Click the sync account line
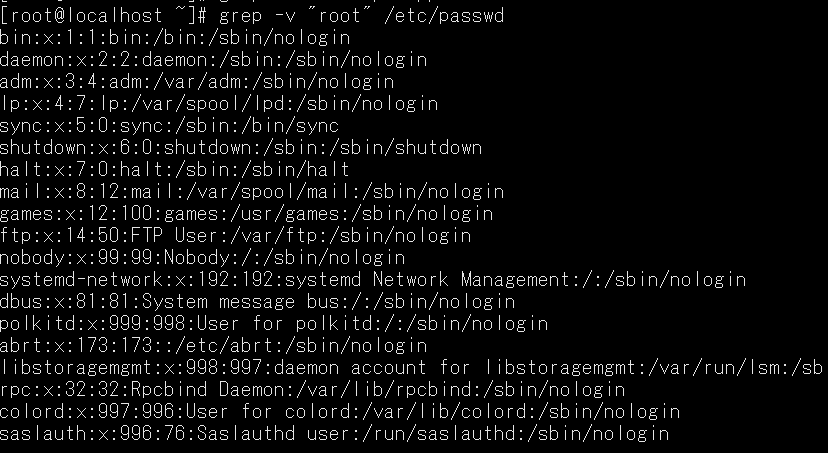 pyautogui.click(x=170, y=126)
